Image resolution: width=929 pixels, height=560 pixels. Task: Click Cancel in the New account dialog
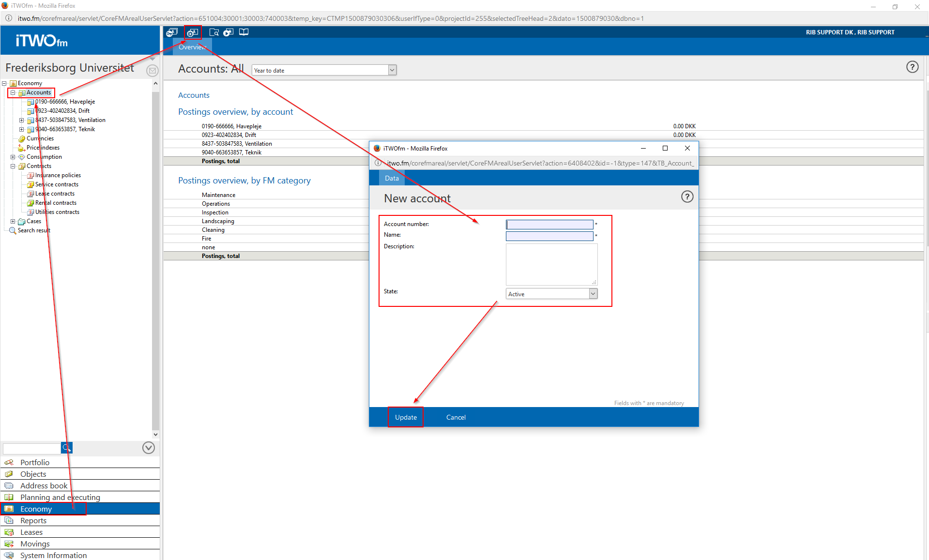pyautogui.click(x=456, y=417)
